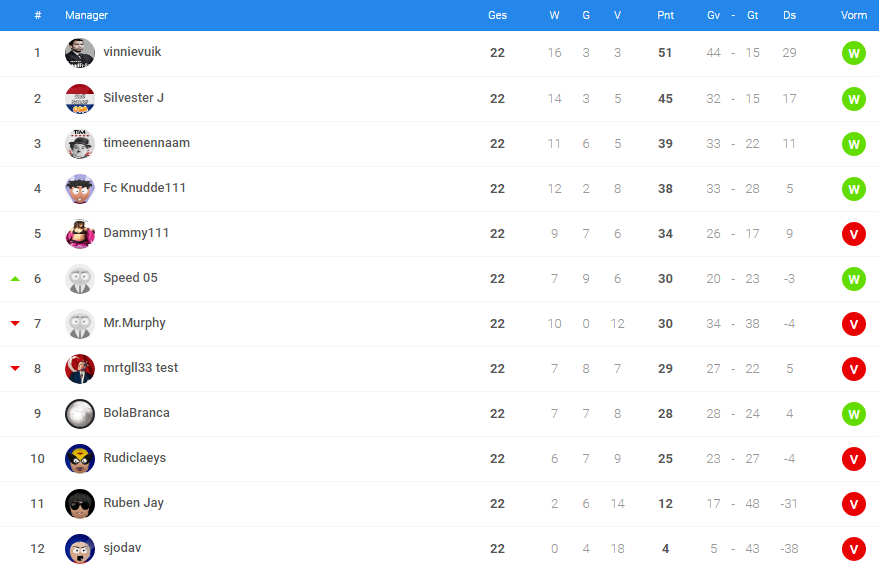Click Silvester J's flag avatar
This screenshot has height=570, width=879.
[80, 99]
